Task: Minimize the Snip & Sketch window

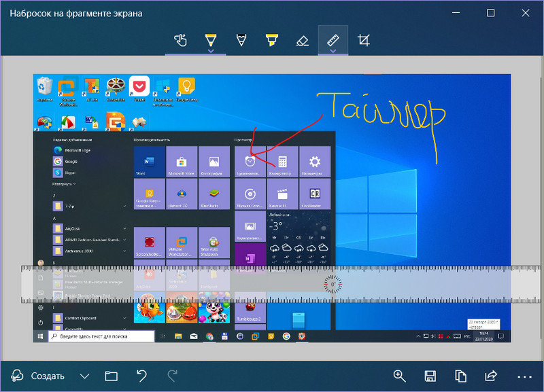Action: (x=456, y=13)
